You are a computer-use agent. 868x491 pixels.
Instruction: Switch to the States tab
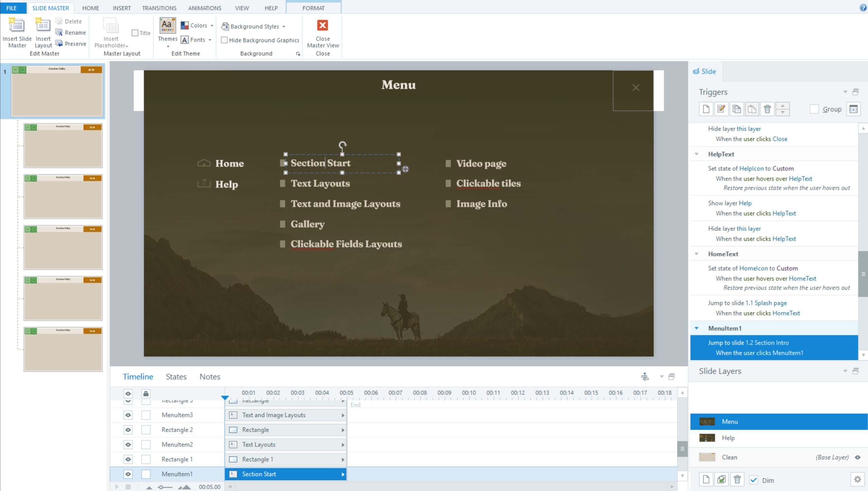point(176,377)
